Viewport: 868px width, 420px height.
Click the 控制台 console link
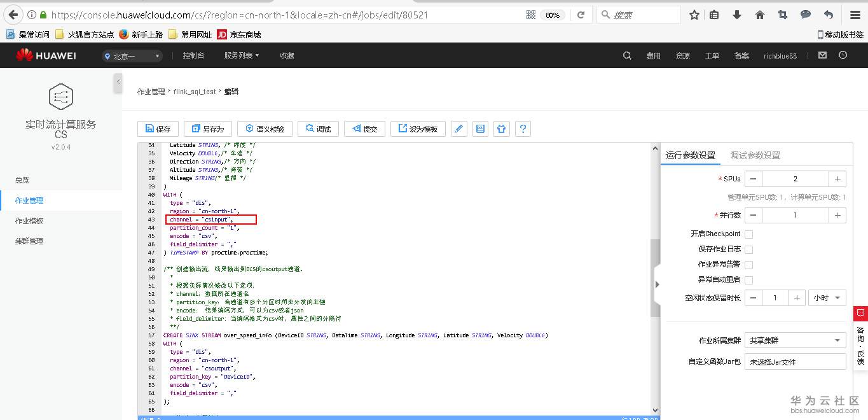[193, 55]
